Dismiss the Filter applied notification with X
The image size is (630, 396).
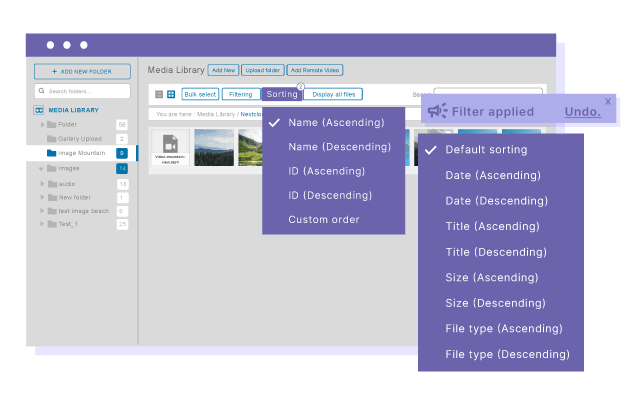[x=608, y=101]
